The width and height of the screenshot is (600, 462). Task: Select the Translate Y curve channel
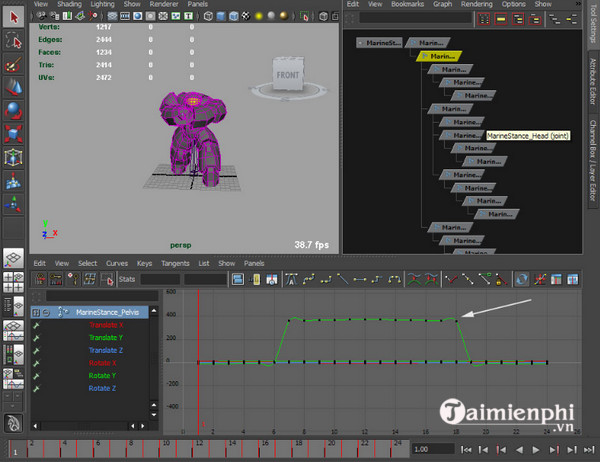tap(107, 337)
